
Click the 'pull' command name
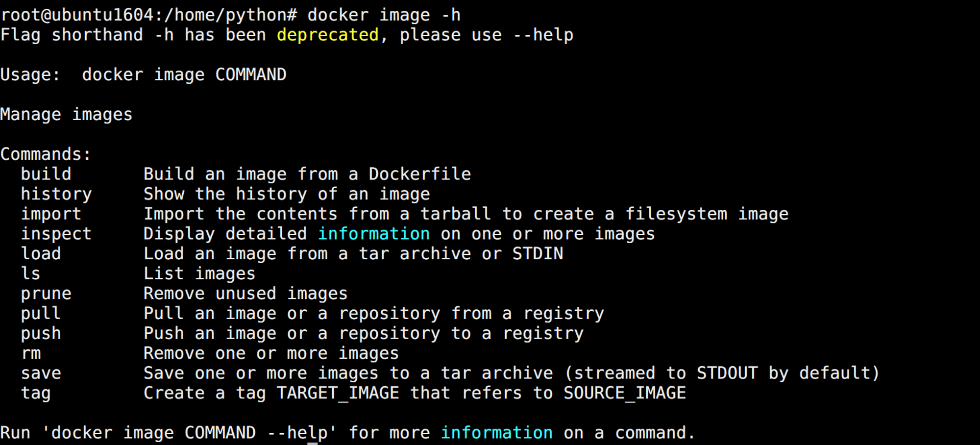(x=41, y=314)
